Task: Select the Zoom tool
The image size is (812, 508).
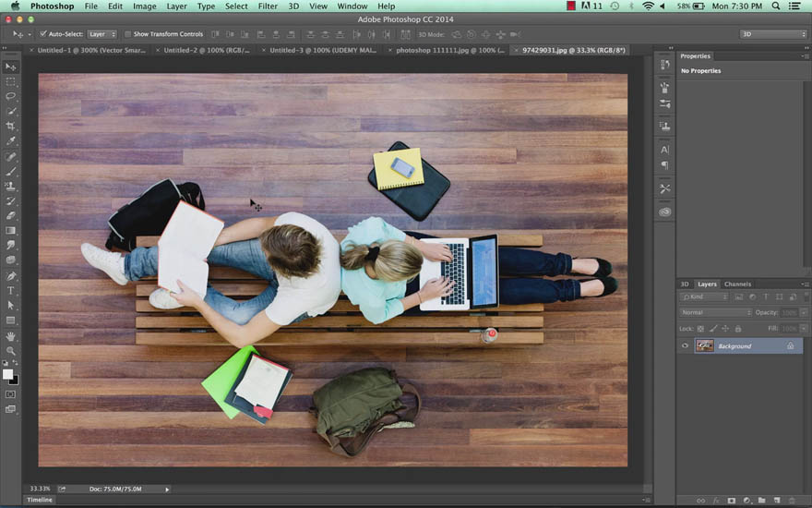Action: [x=10, y=351]
